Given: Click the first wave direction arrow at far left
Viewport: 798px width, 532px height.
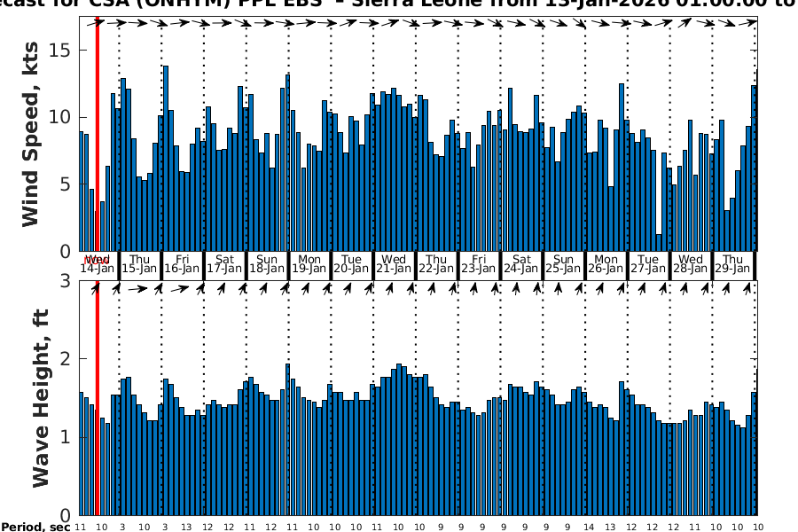Looking at the screenshot, I should click(x=96, y=288).
